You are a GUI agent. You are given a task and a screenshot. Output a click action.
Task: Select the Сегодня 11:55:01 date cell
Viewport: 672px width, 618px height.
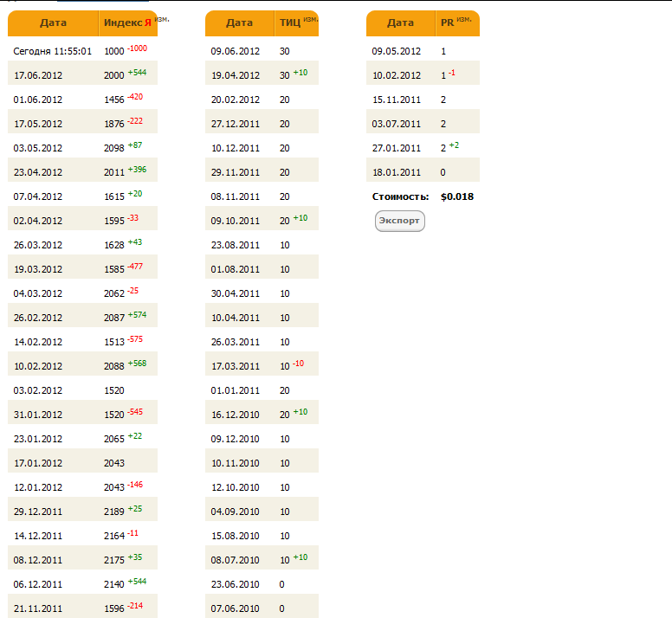52,51
